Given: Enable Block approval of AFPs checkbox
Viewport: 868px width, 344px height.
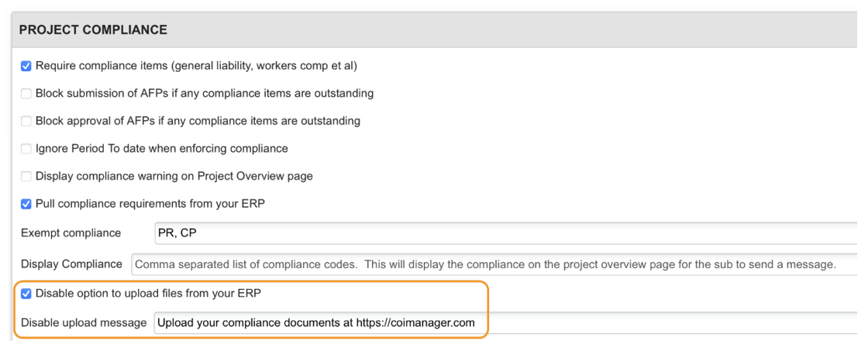Looking at the screenshot, I should coord(26,121).
